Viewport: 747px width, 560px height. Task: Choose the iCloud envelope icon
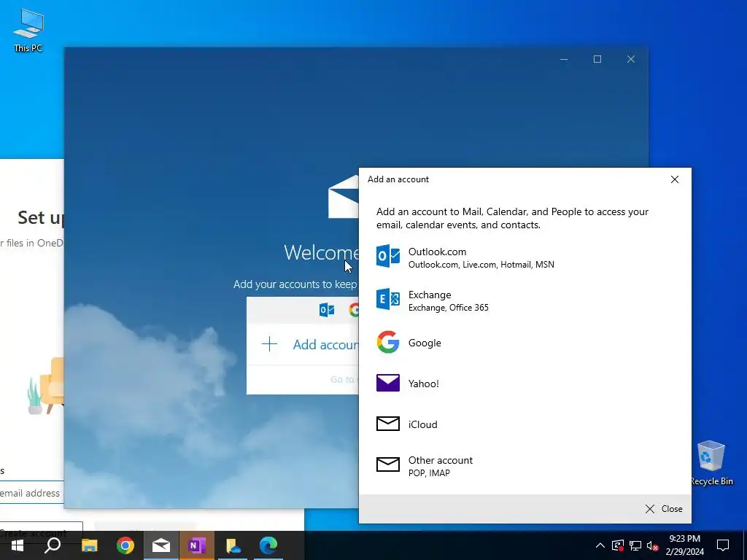click(388, 424)
